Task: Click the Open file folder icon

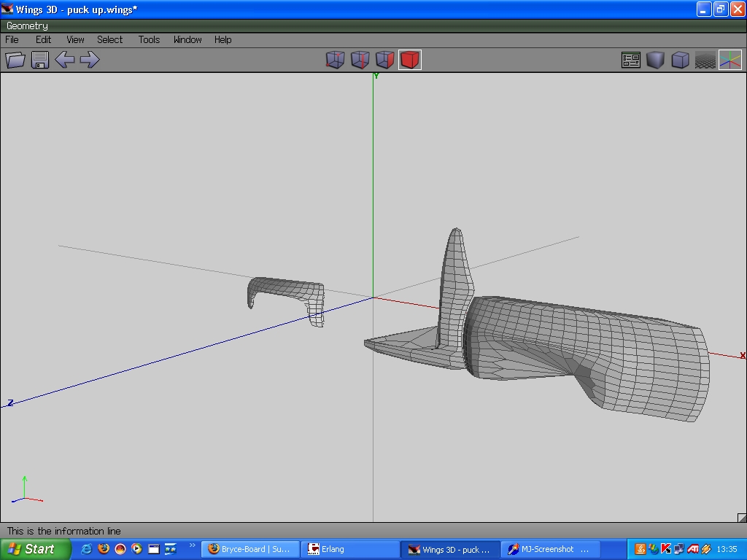Action: [15, 60]
